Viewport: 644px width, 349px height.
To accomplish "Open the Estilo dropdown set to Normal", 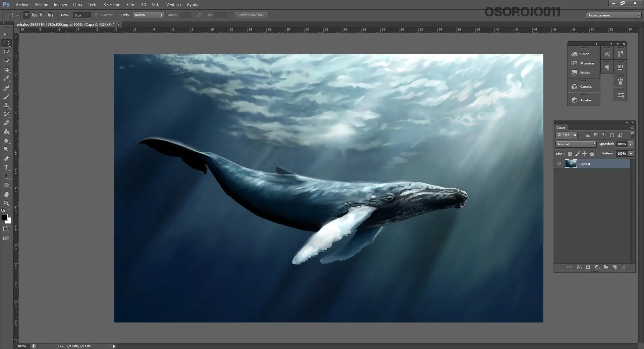I will 148,15.
